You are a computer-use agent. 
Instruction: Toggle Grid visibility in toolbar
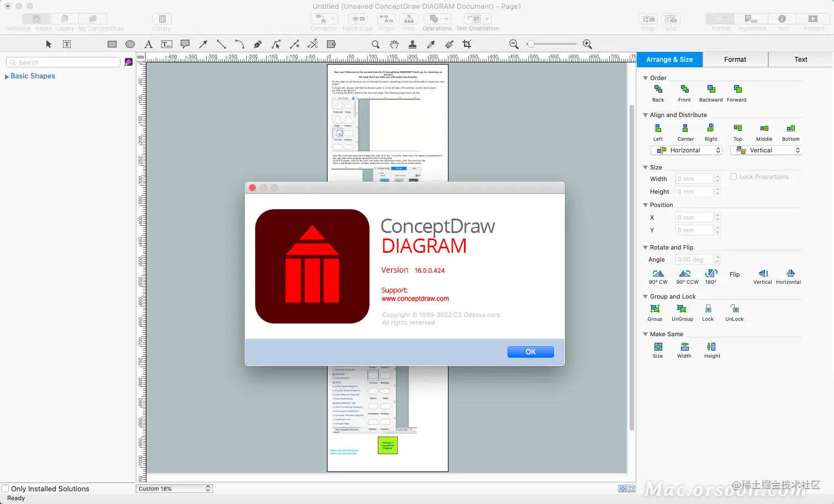point(671,19)
